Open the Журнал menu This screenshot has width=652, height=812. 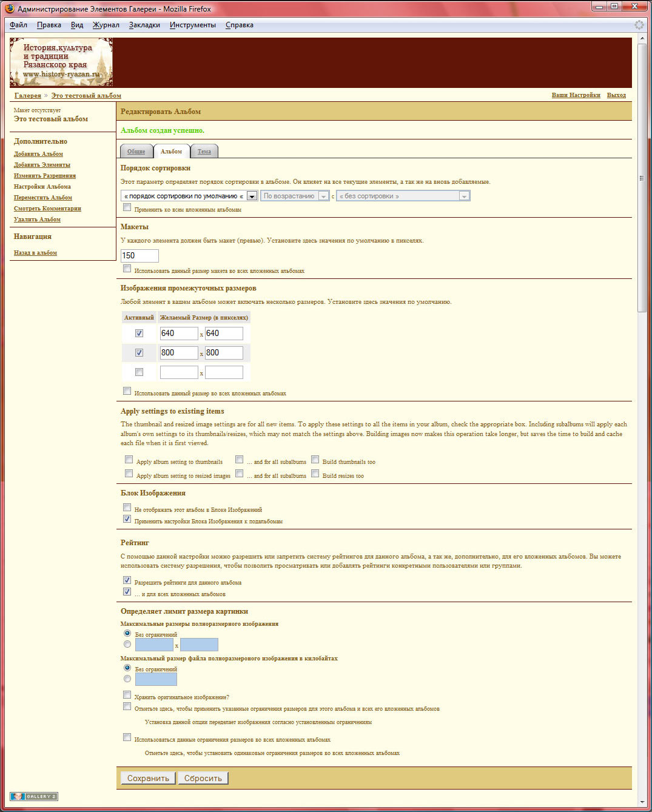[x=106, y=25]
